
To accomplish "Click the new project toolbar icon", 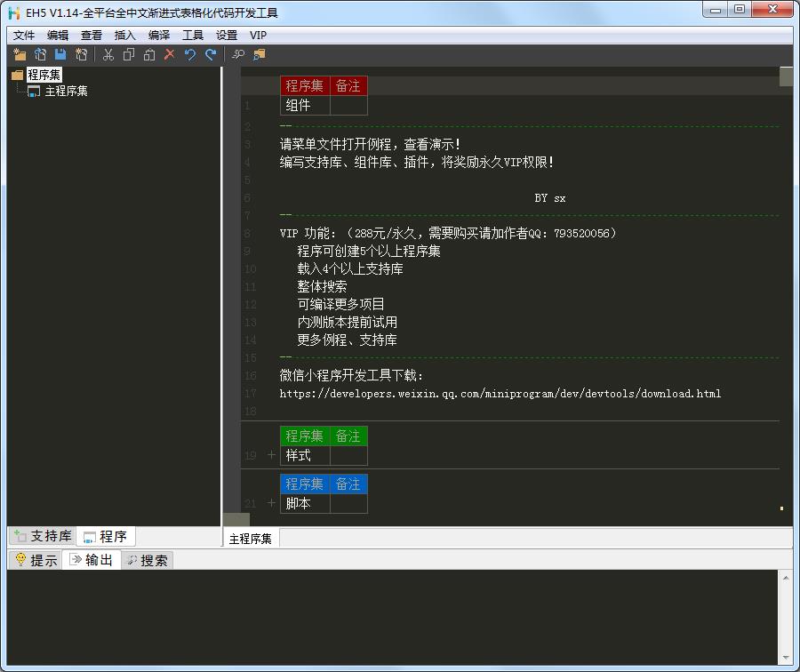I will pyautogui.click(x=20, y=55).
